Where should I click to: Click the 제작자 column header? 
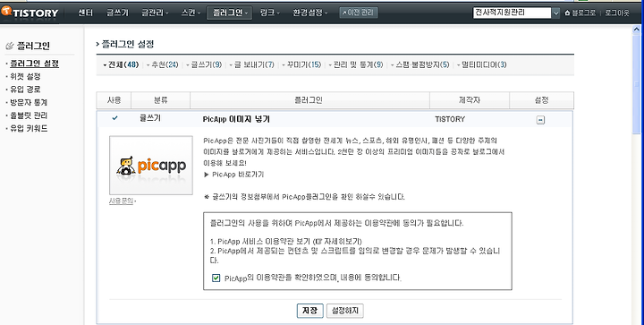[470, 100]
